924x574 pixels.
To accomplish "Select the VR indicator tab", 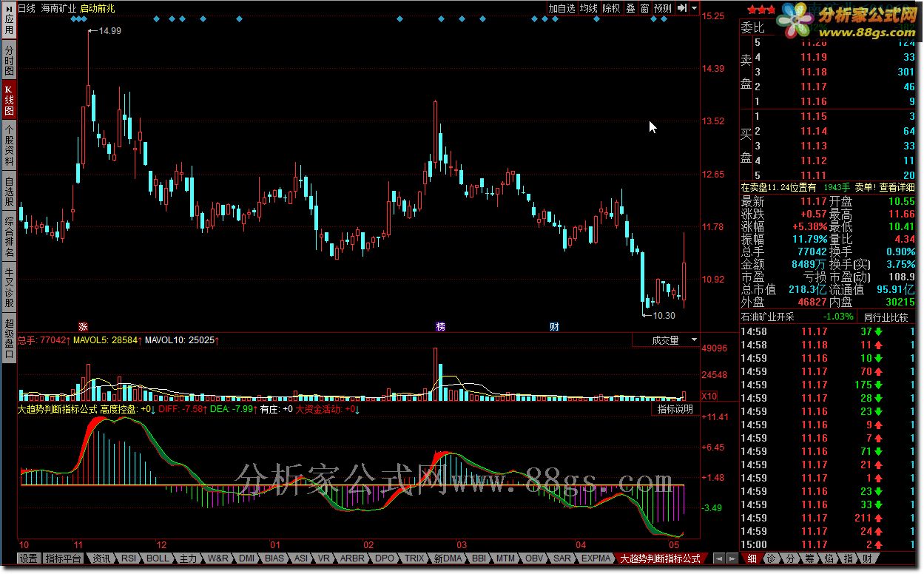I will click(x=323, y=558).
